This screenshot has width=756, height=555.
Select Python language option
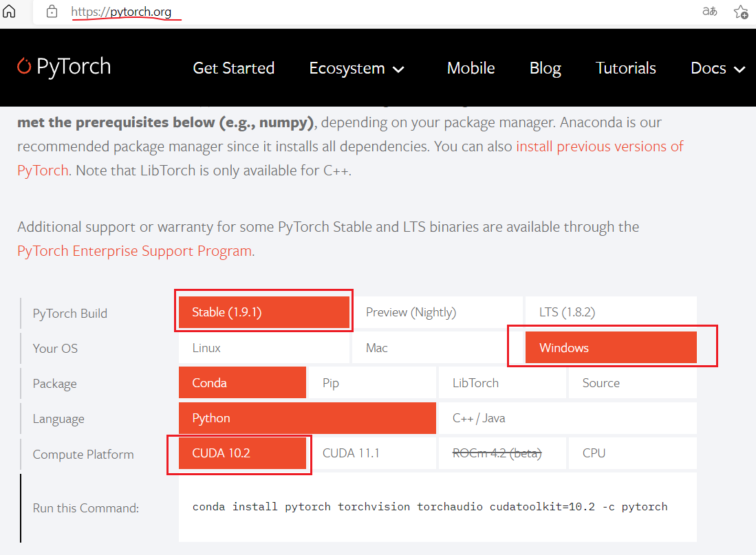pyautogui.click(x=307, y=418)
